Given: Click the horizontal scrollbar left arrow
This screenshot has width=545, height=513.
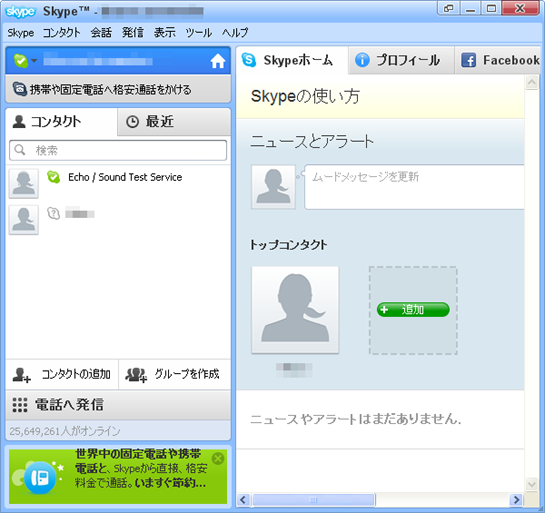Looking at the screenshot, I should coord(243,500).
